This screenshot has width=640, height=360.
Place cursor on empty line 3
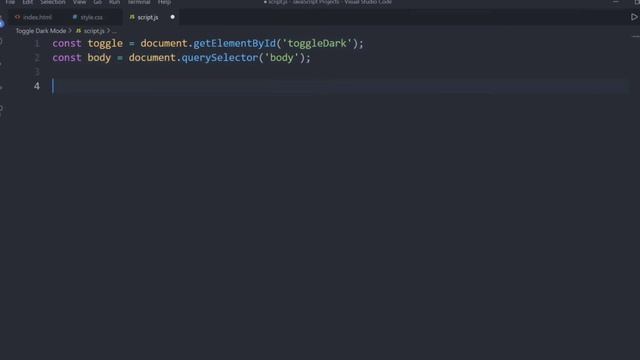click(x=339, y=72)
